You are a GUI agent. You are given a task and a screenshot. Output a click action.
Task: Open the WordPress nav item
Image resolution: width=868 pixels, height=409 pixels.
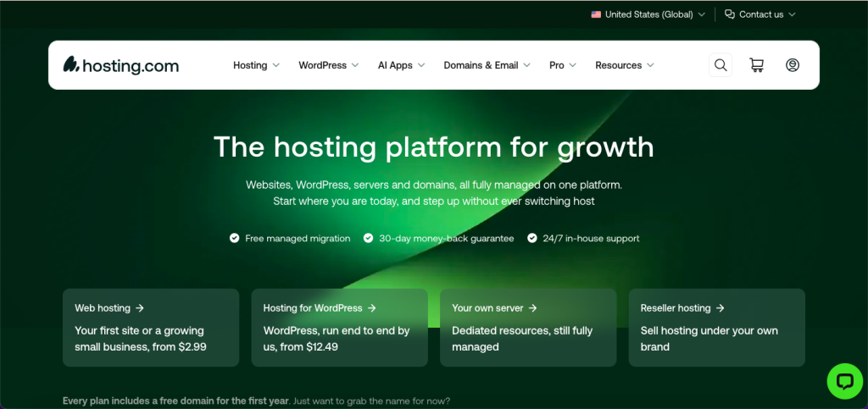(329, 65)
